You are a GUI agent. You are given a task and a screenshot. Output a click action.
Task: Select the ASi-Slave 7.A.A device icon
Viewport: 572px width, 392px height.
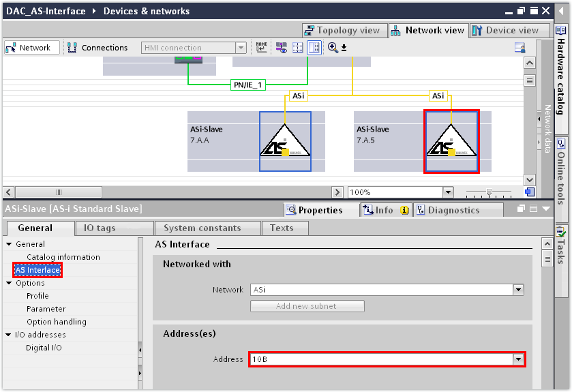pyautogui.click(x=285, y=142)
